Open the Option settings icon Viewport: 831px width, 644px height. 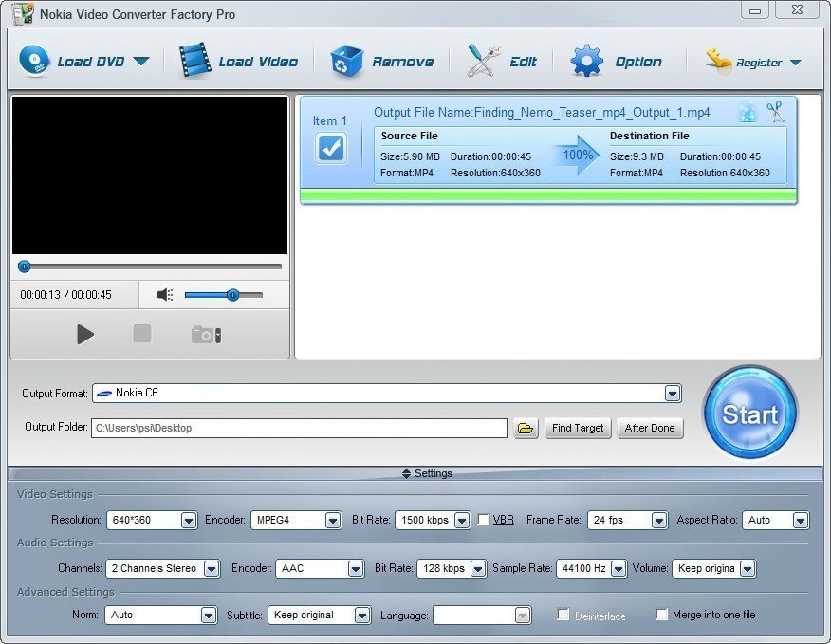587,60
